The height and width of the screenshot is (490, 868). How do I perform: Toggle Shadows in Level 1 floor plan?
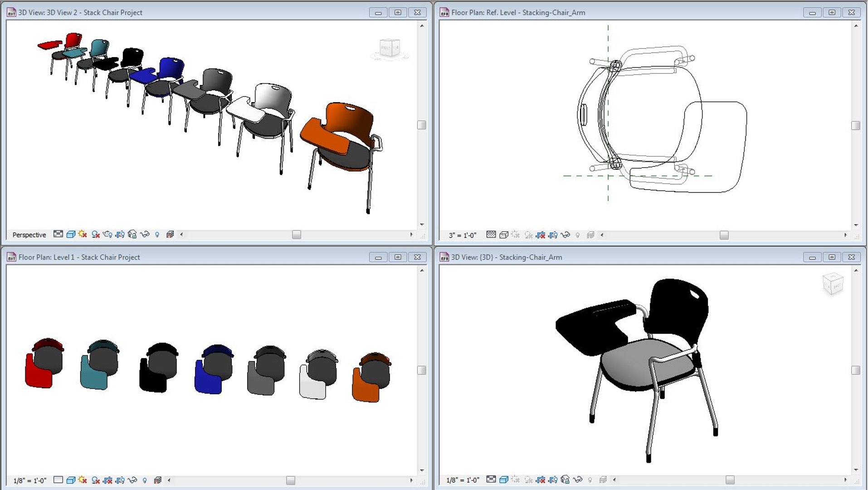click(x=95, y=480)
